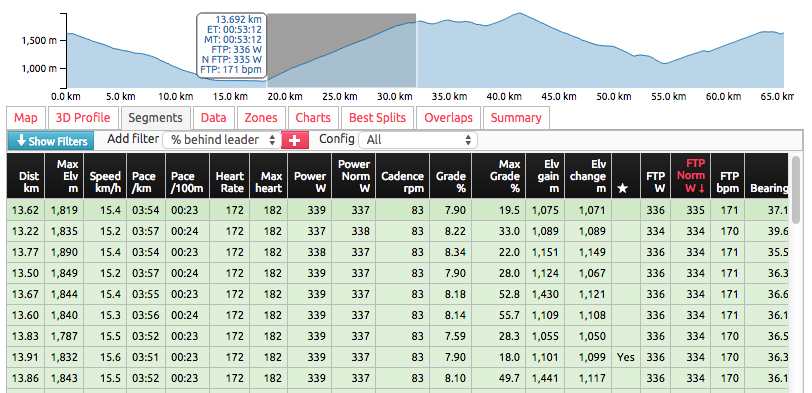Select the Segments tab
Screen dimensions: 812x393
(155, 118)
